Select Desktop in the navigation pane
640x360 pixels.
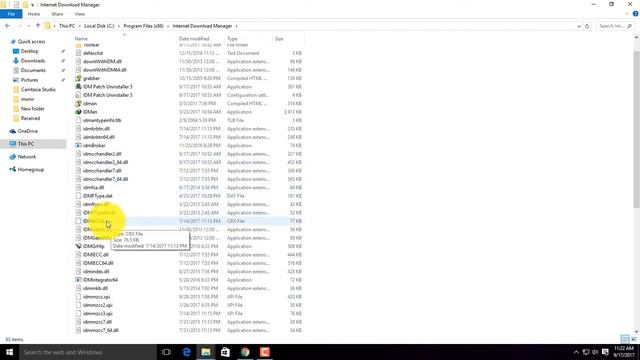pos(29,51)
